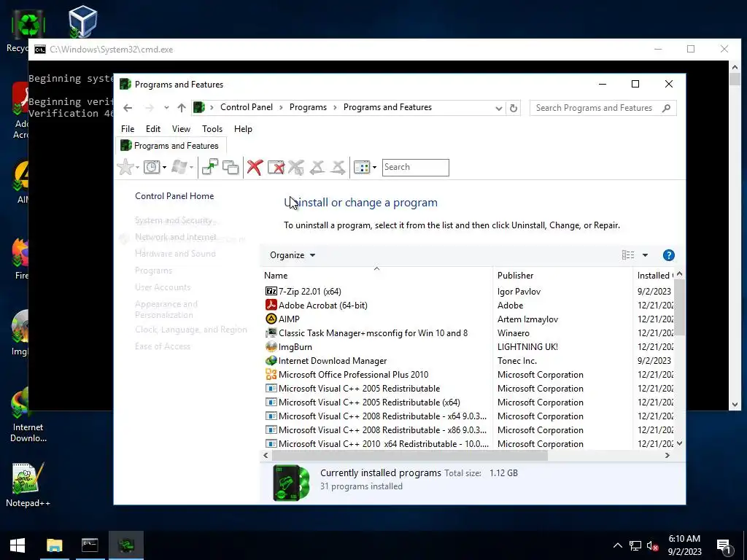Open the Windows Start menu
Screen dimensions: 747x560
[x=18, y=545]
